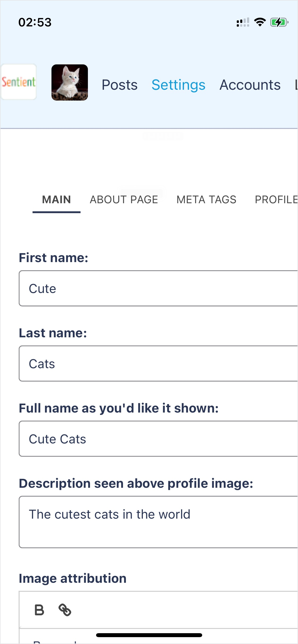The image size is (298, 644).
Task: Open the kitten profile picture
Action: point(70,82)
